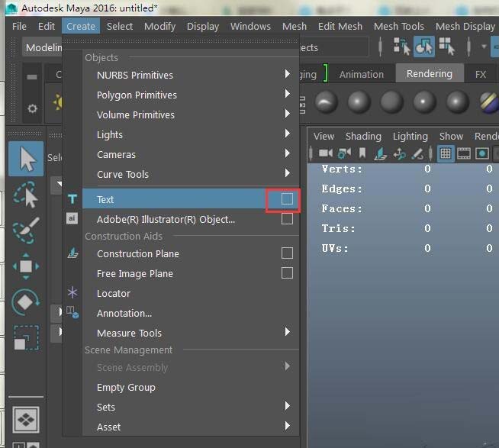Open Text options box
Viewport: 499px width, 448px height.
point(287,199)
